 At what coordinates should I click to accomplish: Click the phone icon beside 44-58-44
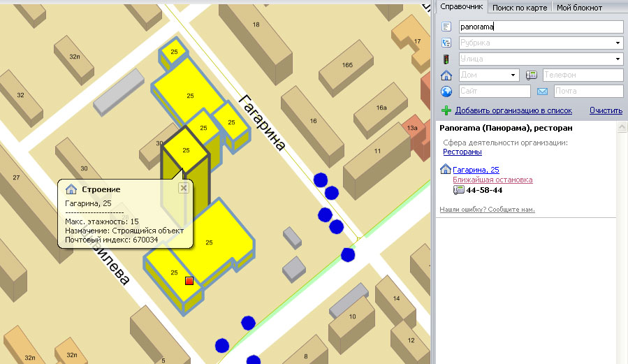(458, 190)
